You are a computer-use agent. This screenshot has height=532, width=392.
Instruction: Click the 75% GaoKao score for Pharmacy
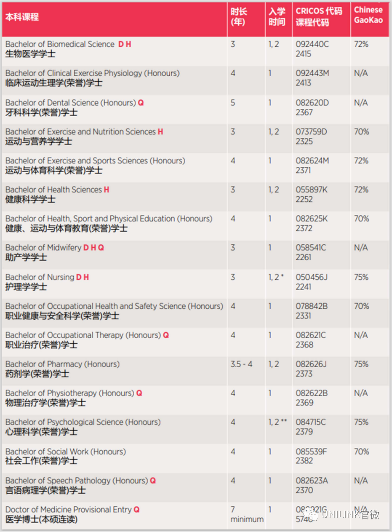coord(361,364)
